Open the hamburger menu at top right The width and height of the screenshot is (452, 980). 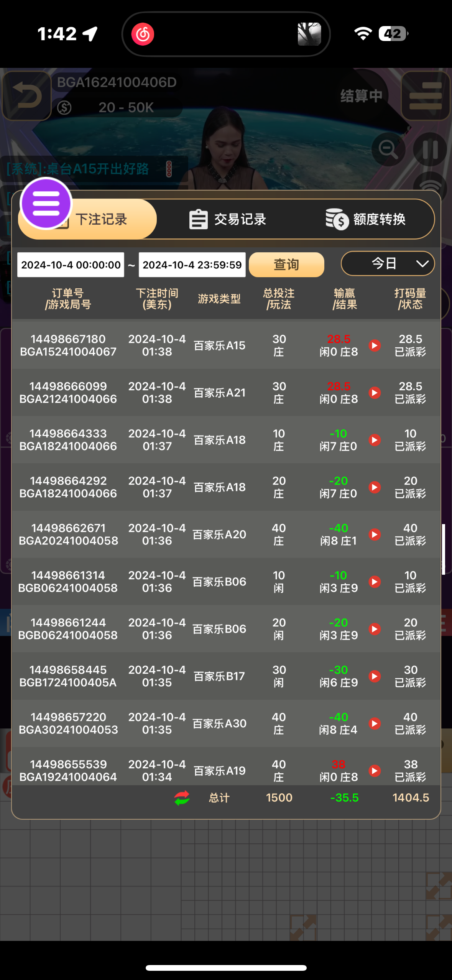coord(425,95)
